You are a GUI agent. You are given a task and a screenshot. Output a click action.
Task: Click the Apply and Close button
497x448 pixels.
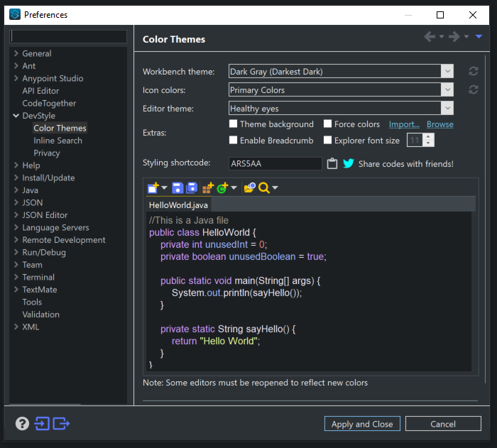tap(362, 424)
